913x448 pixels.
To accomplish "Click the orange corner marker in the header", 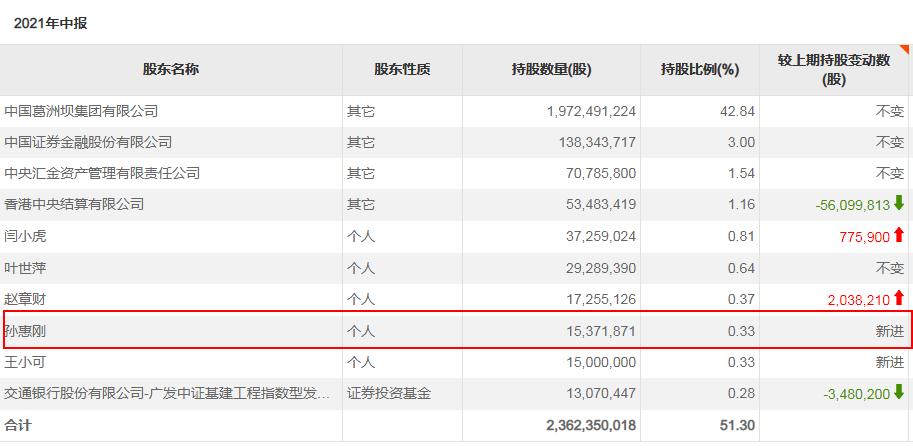I will [x=904, y=50].
